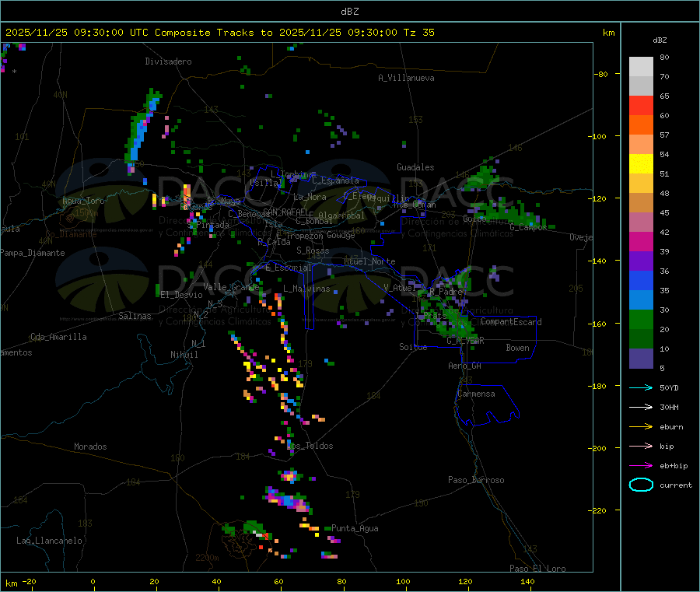Click the yellow eburn arrow icon

[641, 426]
